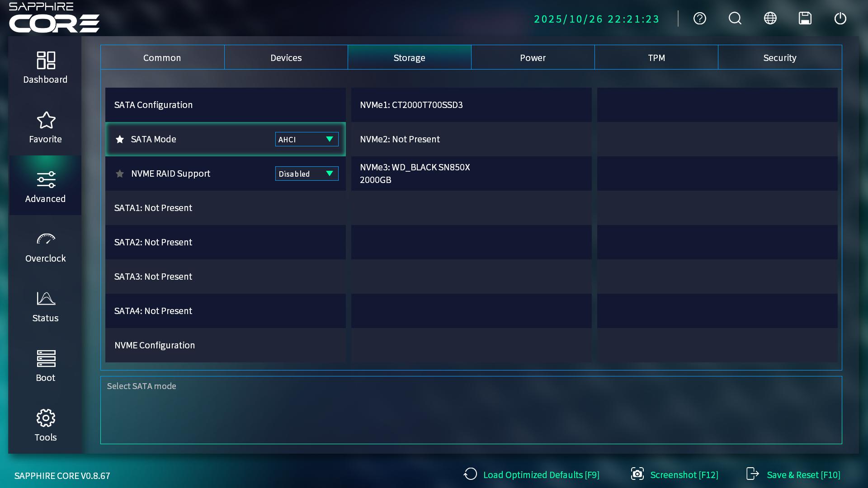Click Save & Reset [F10]

(x=793, y=475)
